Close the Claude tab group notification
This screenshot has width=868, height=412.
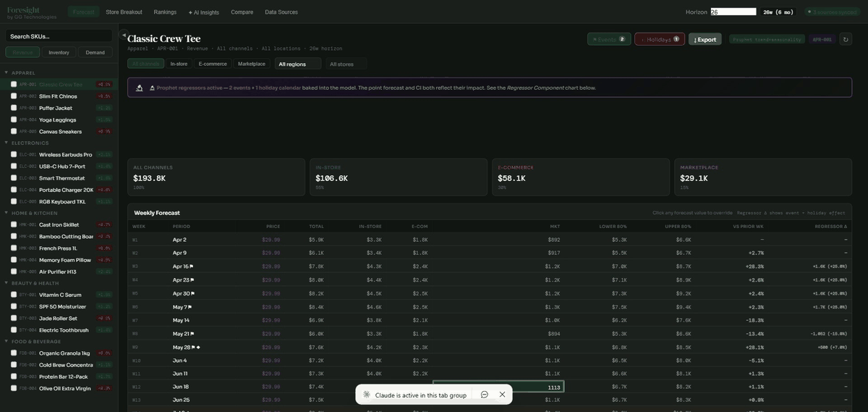pyautogui.click(x=502, y=395)
